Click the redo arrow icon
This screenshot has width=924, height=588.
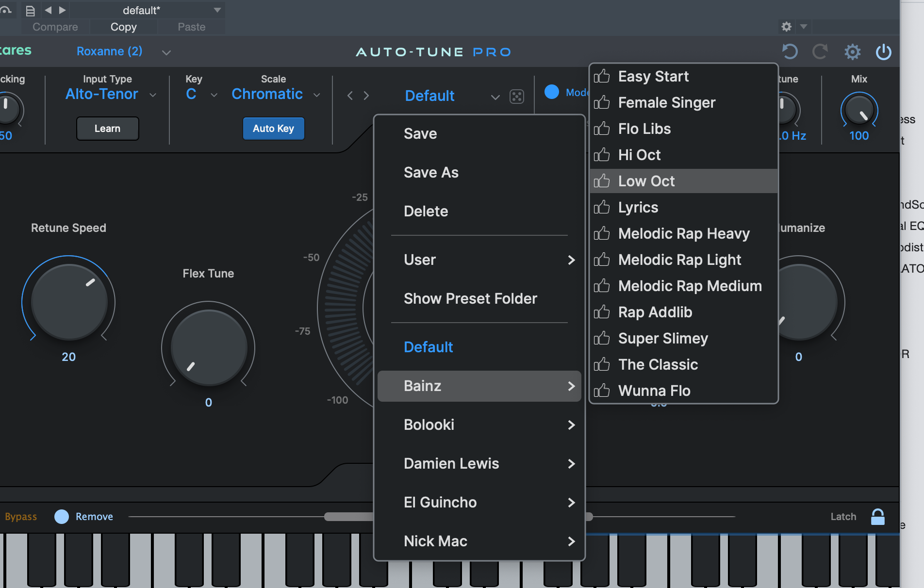pyautogui.click(x=820, y=51)
